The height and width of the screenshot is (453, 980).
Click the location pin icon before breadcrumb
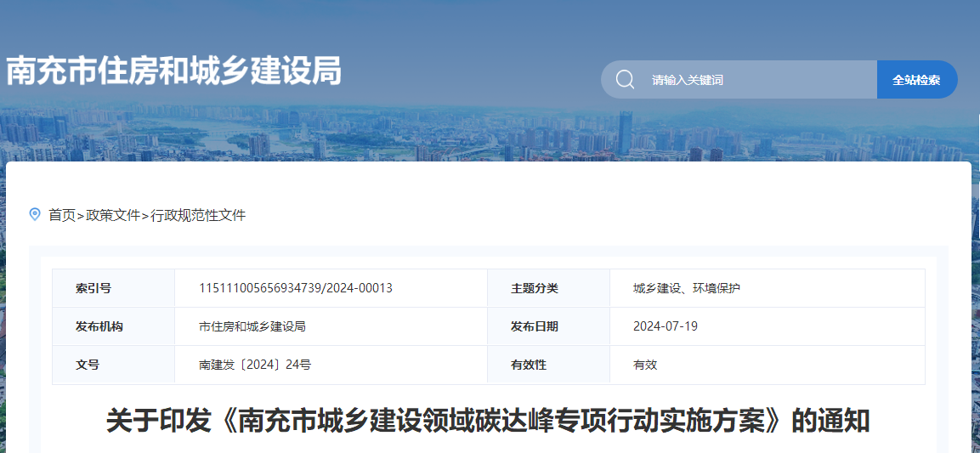tap(35, 214)
